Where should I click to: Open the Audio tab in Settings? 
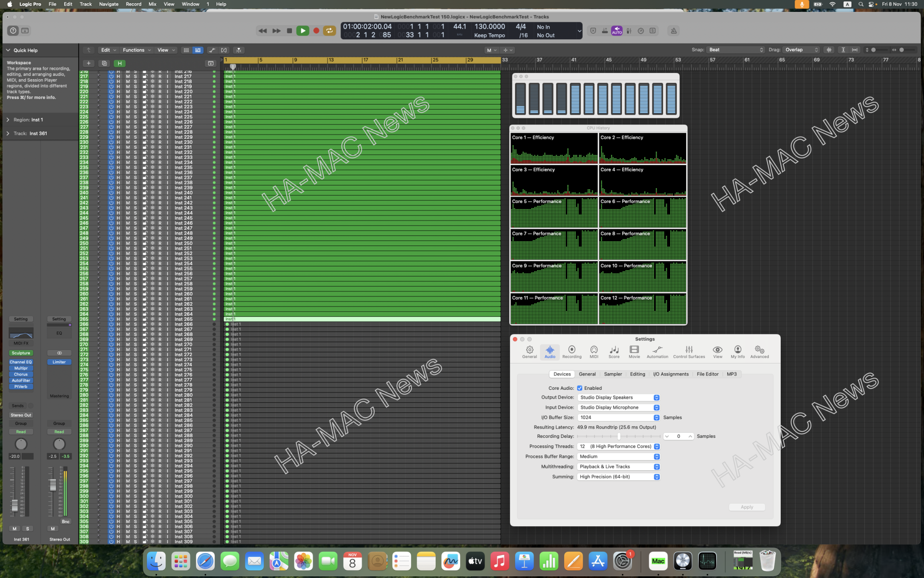[549, 351]
